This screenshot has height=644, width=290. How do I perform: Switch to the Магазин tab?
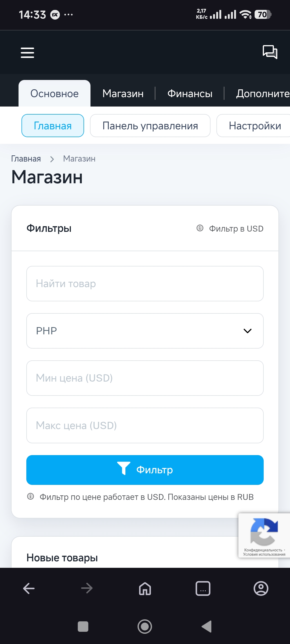pos(123,94)
